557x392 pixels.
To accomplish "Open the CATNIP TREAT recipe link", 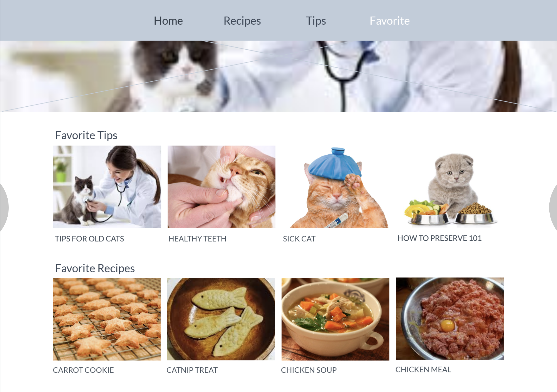I will [x=192, y=370].
